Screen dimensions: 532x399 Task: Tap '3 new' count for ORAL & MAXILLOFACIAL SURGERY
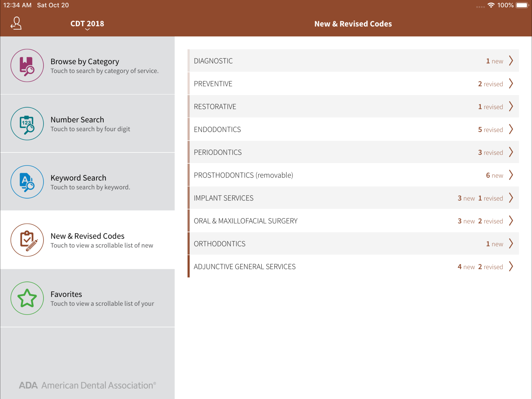[x=466, y=221]
